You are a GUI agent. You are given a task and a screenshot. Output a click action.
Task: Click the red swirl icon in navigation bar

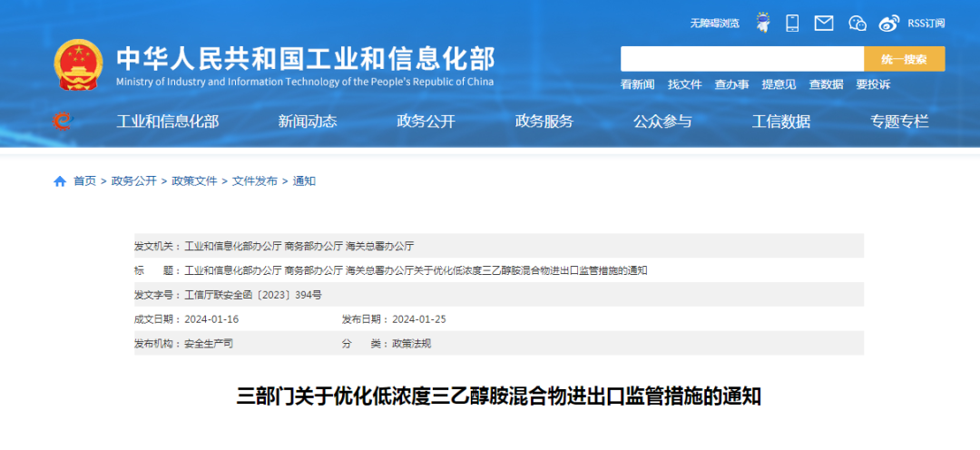point(62,121)
